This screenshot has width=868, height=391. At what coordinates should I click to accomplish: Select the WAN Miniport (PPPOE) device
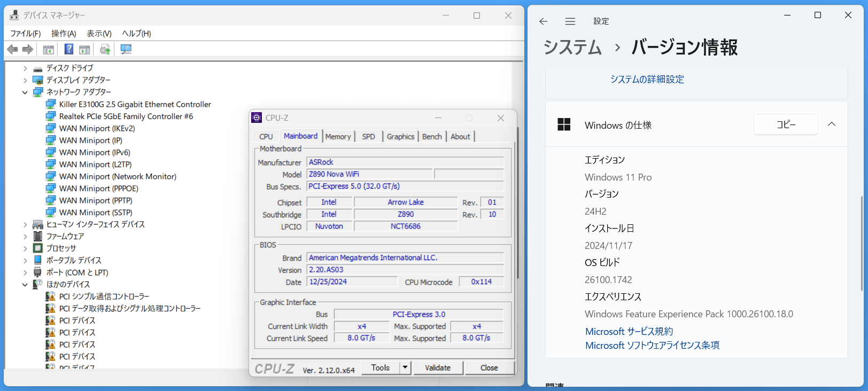point(99,189)
